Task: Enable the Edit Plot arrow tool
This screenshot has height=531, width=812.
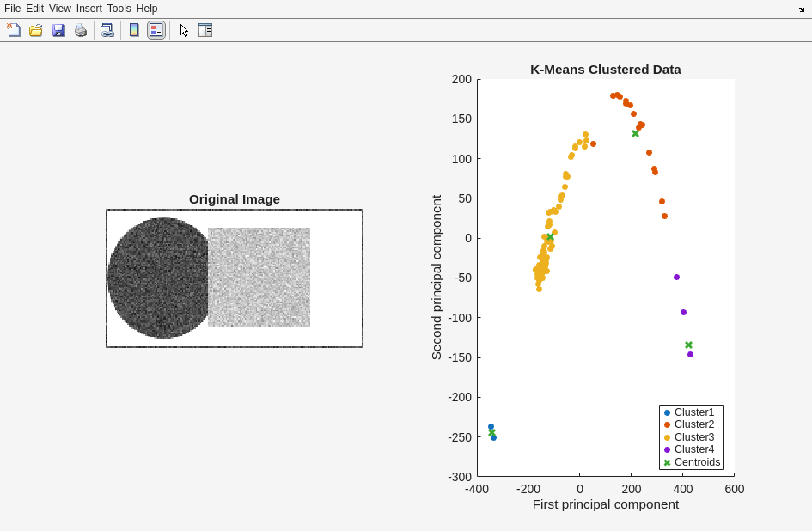Action: click(x=184, y=30)
